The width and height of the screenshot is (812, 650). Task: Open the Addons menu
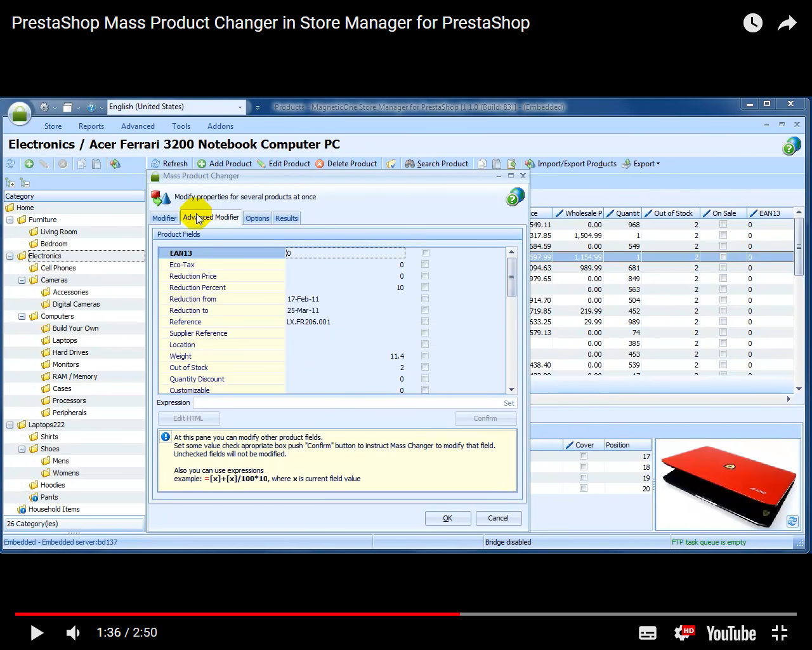220,126
